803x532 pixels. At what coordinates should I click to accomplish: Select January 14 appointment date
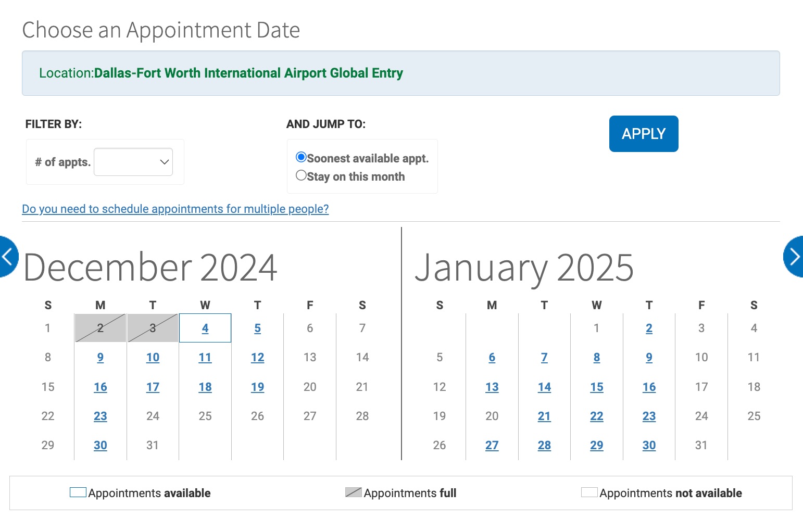coord(544,387)
